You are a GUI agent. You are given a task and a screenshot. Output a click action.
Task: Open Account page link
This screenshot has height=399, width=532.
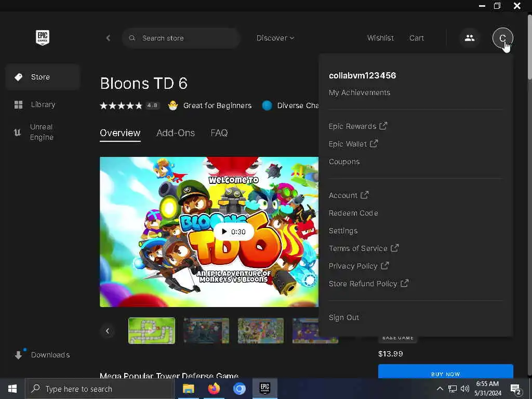coord(349,195)
